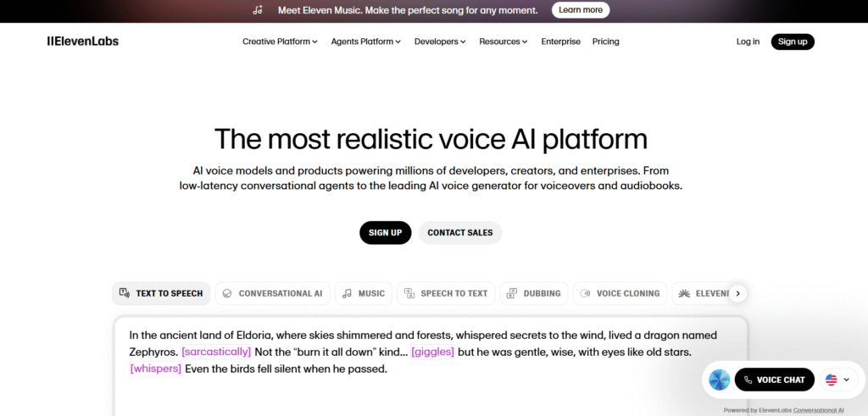Viewport: 868px width, 416px height.
Task: Expand the Creative Platform menu
Action: [x=280, y=42]
